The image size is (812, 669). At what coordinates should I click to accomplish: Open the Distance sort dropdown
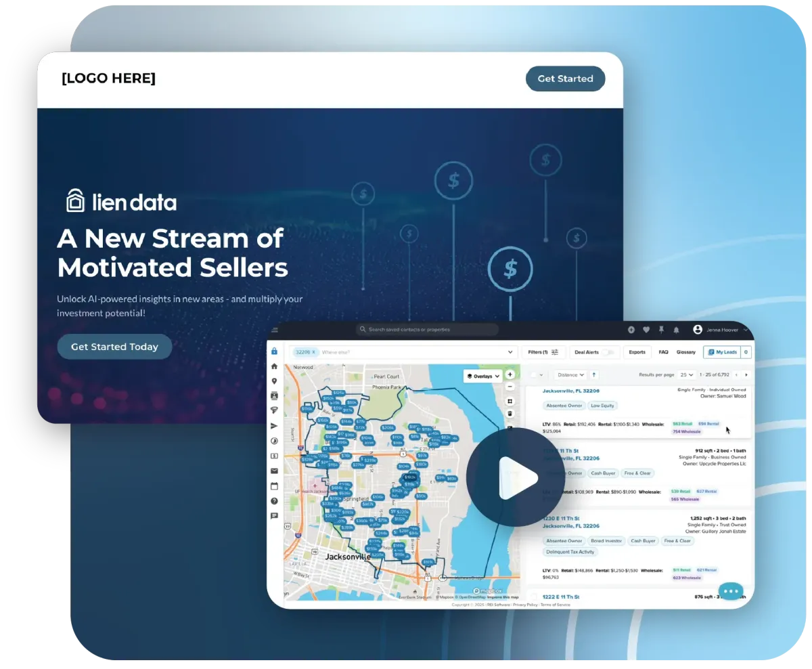pyautogui.click(x=570, y=374)
